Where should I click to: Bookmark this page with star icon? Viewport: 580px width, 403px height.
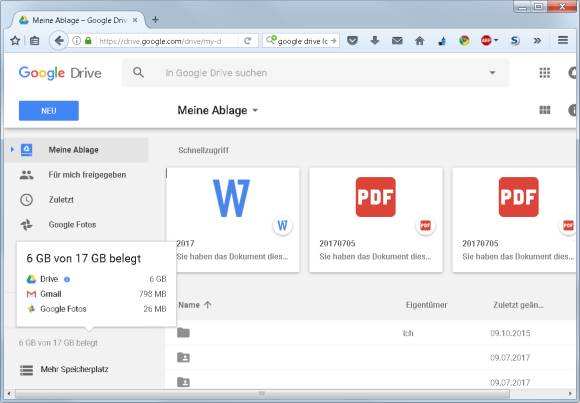point(15,40)
